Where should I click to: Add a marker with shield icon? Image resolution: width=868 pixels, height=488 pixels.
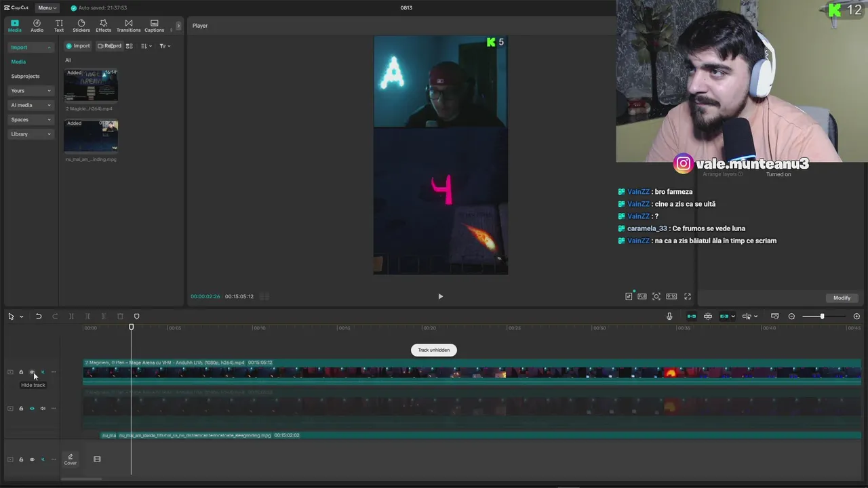coord(136,317)
